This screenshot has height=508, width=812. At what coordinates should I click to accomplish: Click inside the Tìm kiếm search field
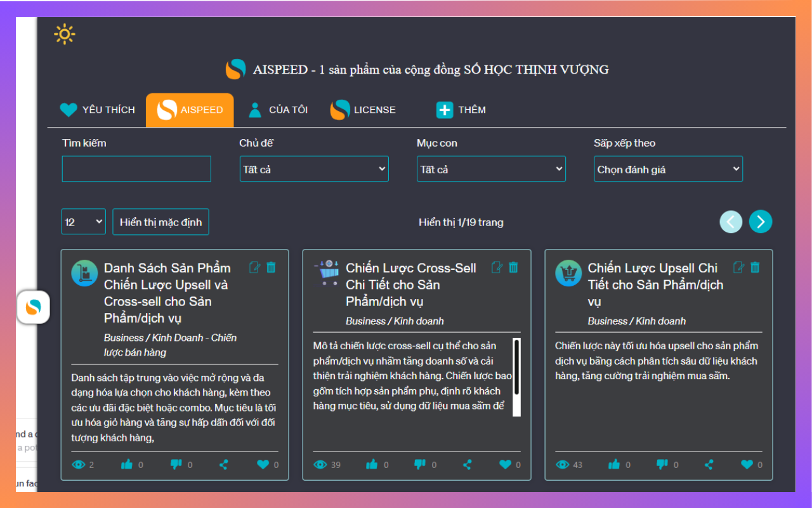tap(136, 168)
